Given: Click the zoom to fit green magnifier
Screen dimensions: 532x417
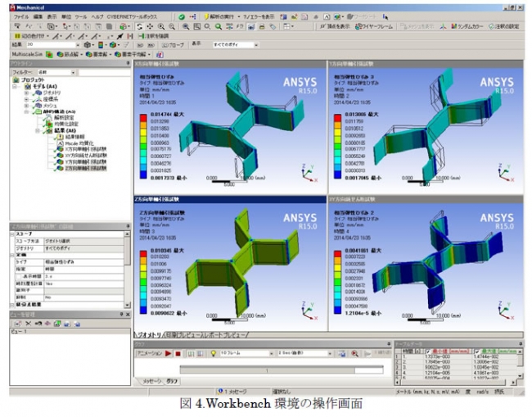Looking at the screenshot, I should (219, 26).
